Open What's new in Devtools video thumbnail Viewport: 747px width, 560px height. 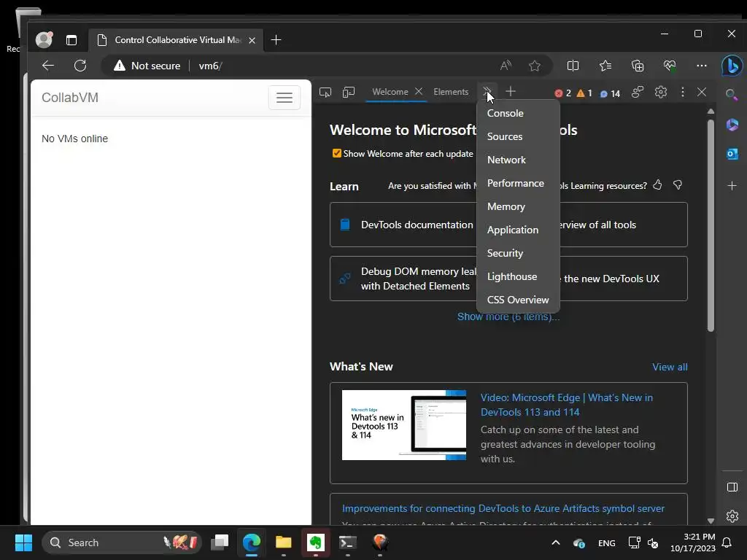click(404, 425)
